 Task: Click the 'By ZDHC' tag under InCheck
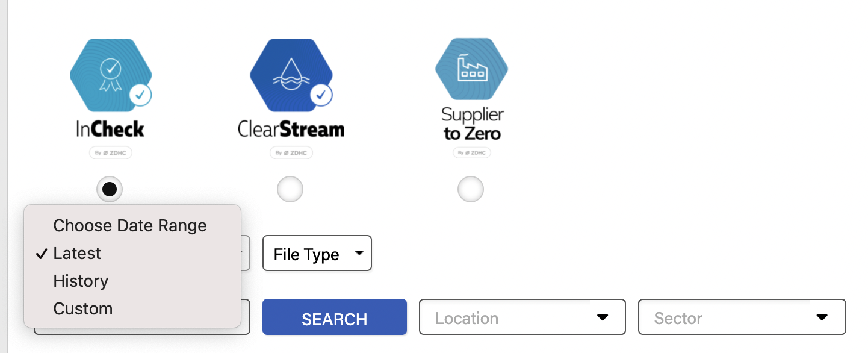pos(110,153)
